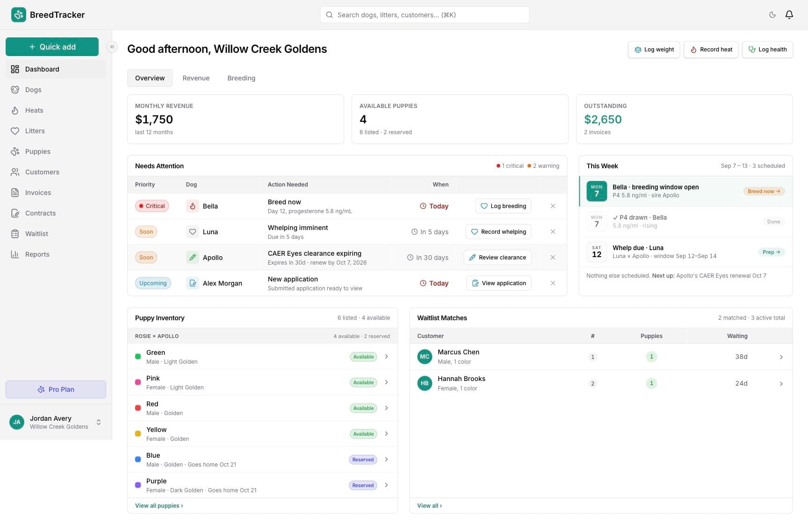Open Dogs in the sidebar
The width and height of the screenshot is (808, 532).
pyautogui.click(x=56, y=90)
